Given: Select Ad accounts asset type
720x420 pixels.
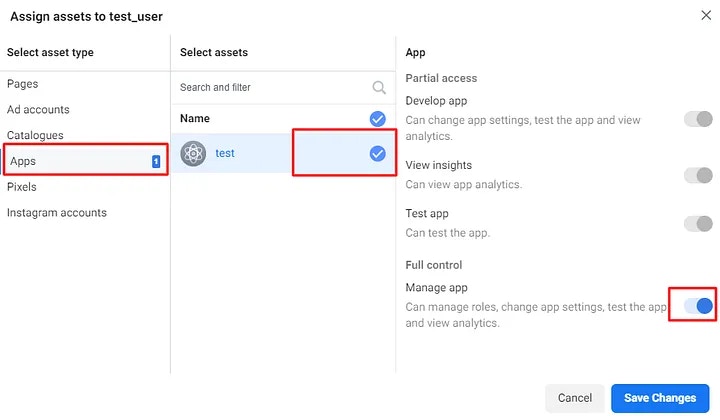Looking at the screenshot, I should click(38, 110).
